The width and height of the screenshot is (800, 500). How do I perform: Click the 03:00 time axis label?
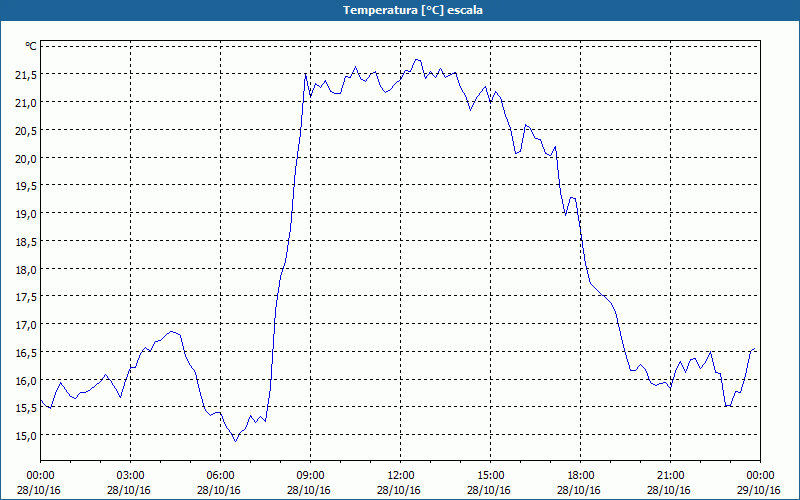pyautogui.click(x=131, y=476)
